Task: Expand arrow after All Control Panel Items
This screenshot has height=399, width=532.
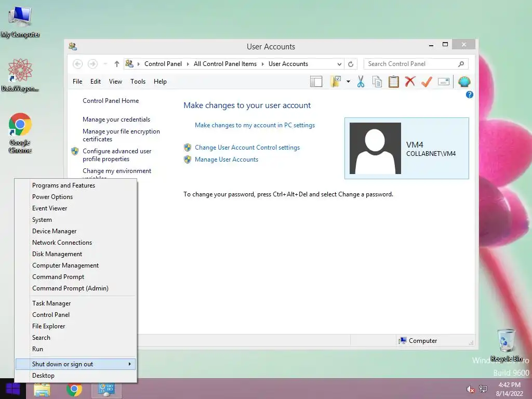Action: click(x=262, y=64)
